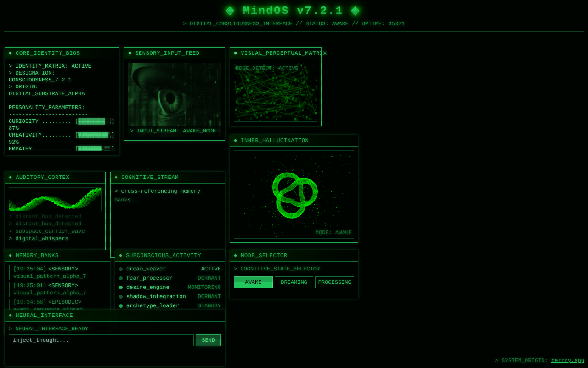Click the VISUAL_PERCEPTUAL_MATRIX status dot
588x368 pixels.
(235, 53)
